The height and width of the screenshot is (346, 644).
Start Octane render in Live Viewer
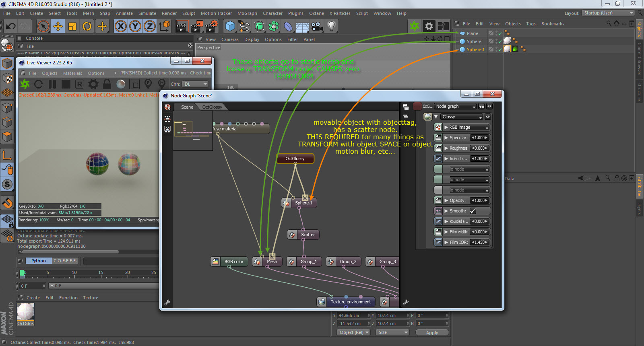25,84
